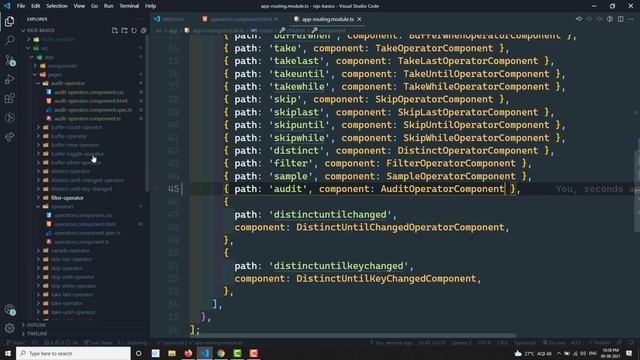Open the Go menu
The image size is (640, 360).
(x=94, y=6)
